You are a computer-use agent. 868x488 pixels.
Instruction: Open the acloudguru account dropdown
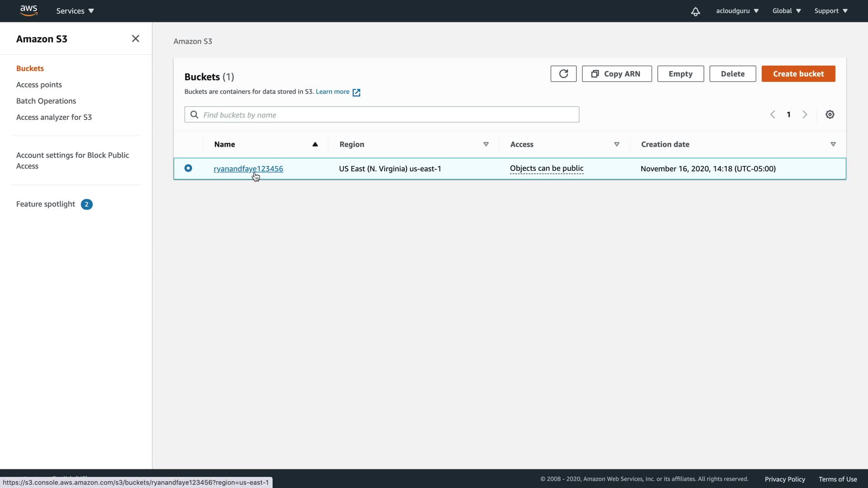737,11
